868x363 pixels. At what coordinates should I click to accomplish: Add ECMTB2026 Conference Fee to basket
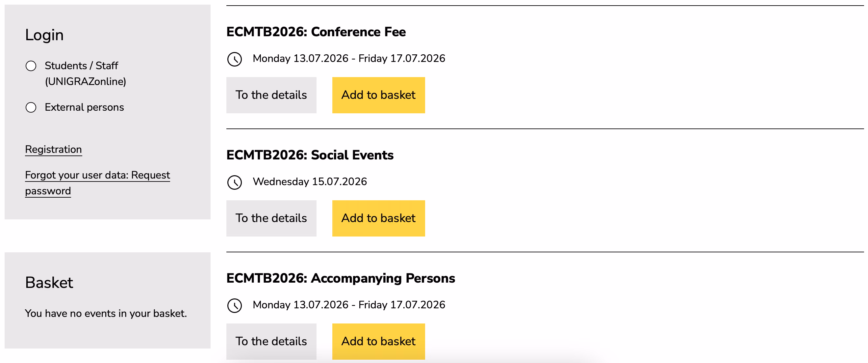pos(378,95)
